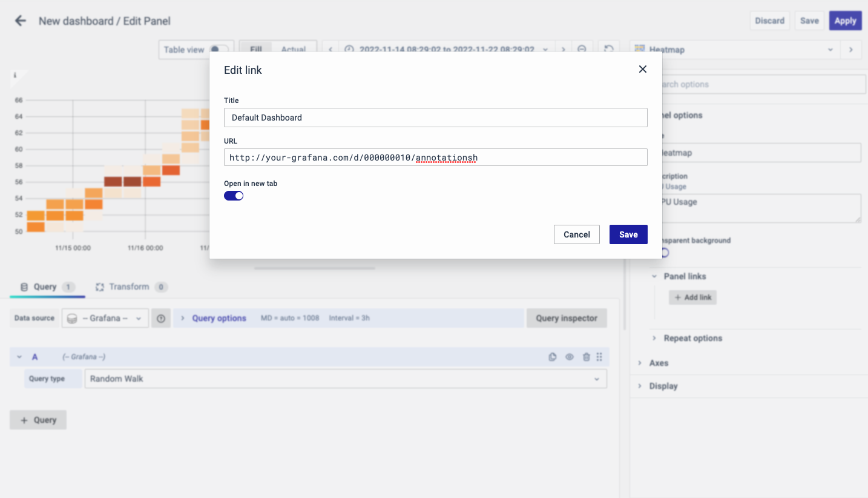Save the link in the dialog
The height and width of the screenshot is (498, 868).
point(628,234)
